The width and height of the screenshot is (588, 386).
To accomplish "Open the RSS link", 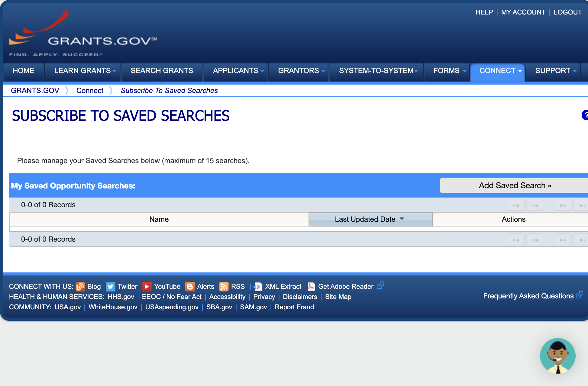I will tap(238, 287).
